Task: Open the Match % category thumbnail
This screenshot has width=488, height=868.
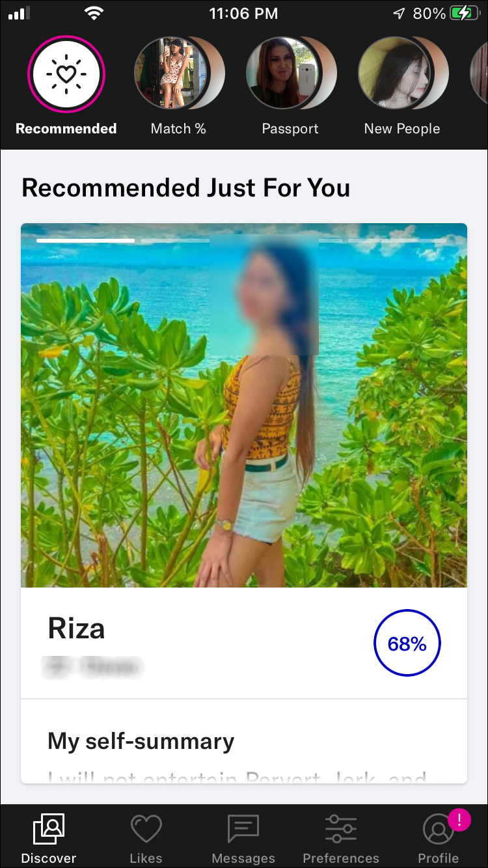Action: click(170, 72)
